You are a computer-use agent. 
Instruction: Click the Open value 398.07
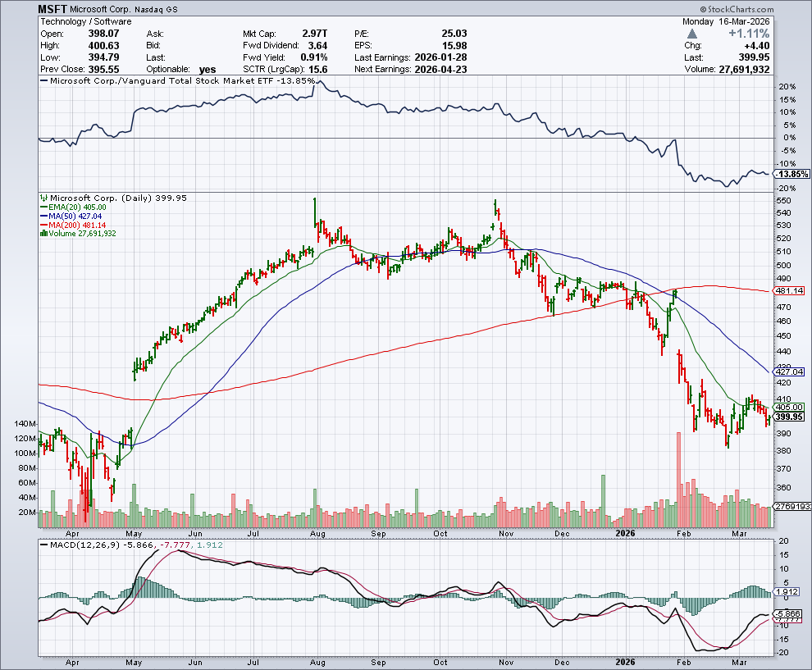point(103,34)
